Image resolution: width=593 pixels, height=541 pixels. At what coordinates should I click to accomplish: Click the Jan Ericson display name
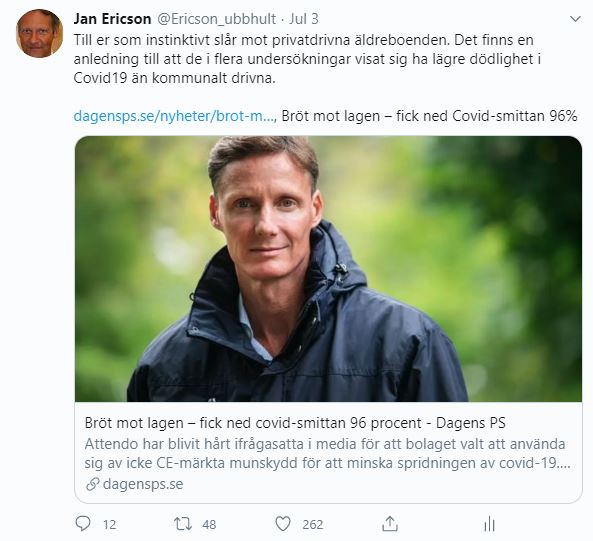[x=112, y=19]
